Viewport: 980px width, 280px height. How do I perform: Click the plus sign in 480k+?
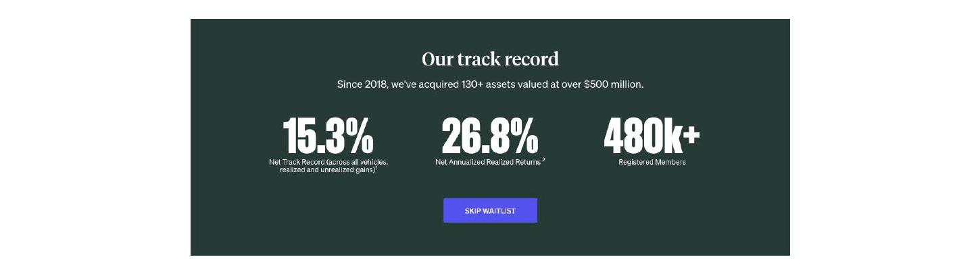click(x=691, y=134)
